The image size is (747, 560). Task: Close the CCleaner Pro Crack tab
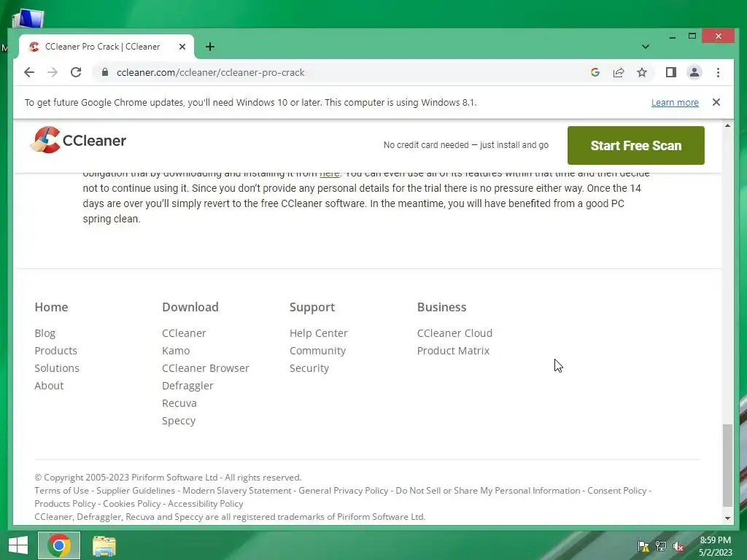[182, 47]
